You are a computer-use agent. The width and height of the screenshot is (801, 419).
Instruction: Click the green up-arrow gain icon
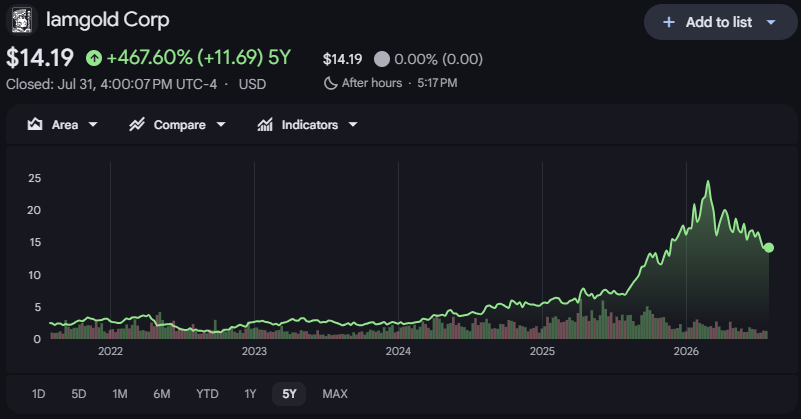coord(94,58)
